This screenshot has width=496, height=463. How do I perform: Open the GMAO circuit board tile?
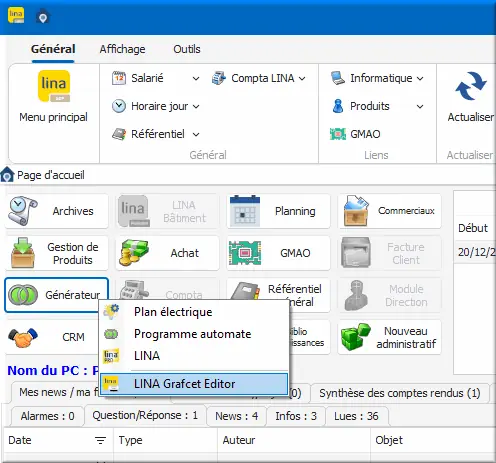click(279, 253)
